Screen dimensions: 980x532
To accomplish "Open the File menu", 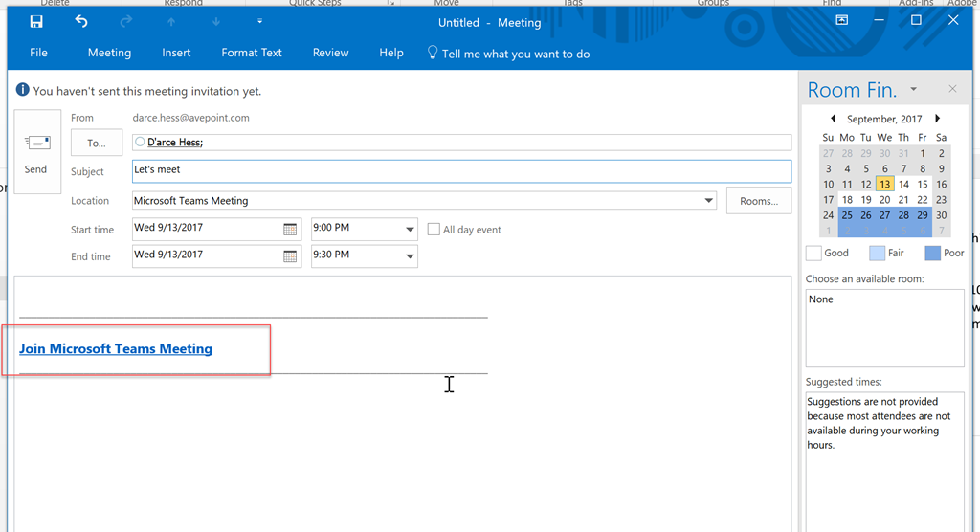I will pos(38,53).
